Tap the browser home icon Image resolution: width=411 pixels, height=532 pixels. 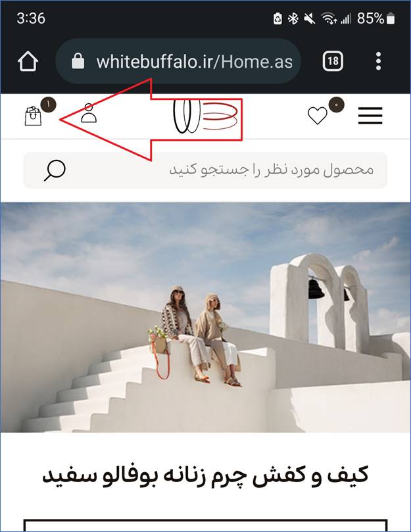28,61
